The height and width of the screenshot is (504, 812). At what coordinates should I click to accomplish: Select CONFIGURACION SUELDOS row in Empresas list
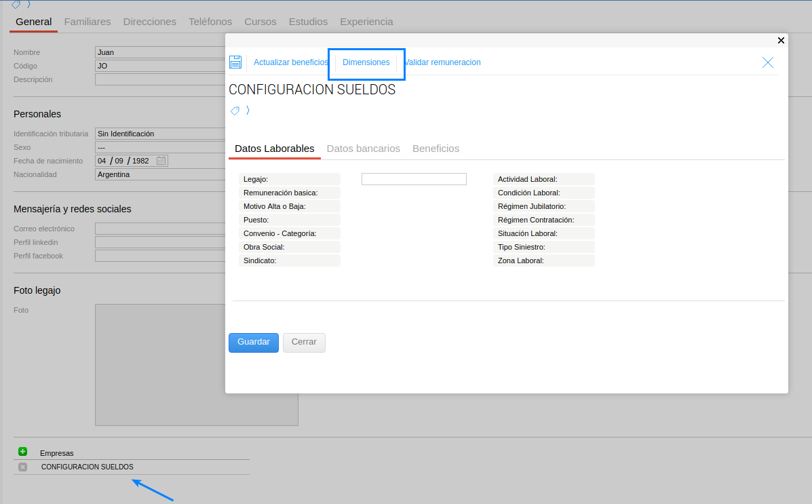pyautogui.click(x=88, y=467)
